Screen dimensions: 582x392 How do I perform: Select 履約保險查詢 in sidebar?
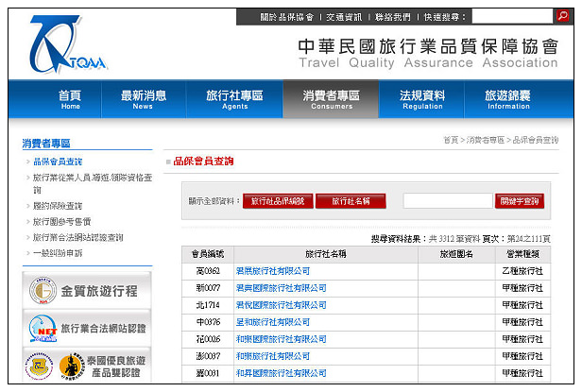(x=58, y=206)
